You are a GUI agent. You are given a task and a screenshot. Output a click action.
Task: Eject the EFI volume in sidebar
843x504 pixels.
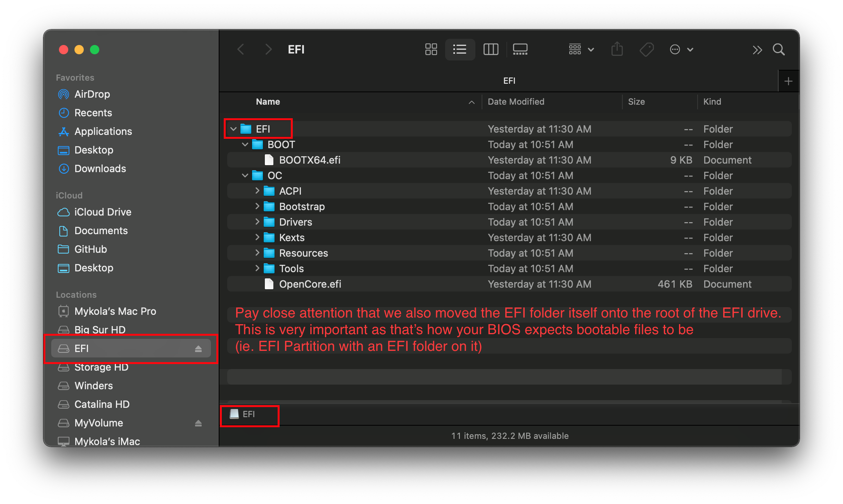(x=198, y=349)
